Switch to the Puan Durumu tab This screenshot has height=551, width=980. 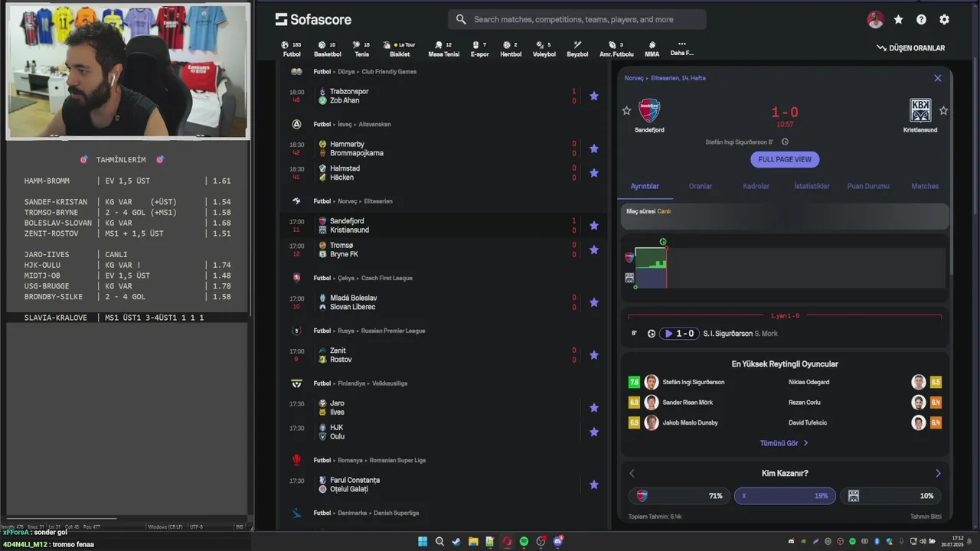click(868, 186)
